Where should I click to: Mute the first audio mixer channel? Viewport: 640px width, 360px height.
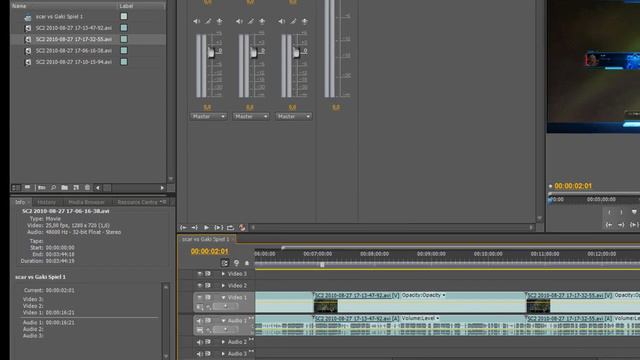pyautogui.click(x=196, y=21)
